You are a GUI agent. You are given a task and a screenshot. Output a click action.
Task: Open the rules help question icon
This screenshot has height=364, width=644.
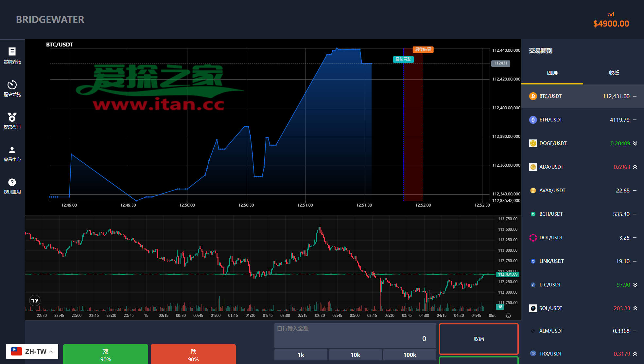tap(12, 182)
